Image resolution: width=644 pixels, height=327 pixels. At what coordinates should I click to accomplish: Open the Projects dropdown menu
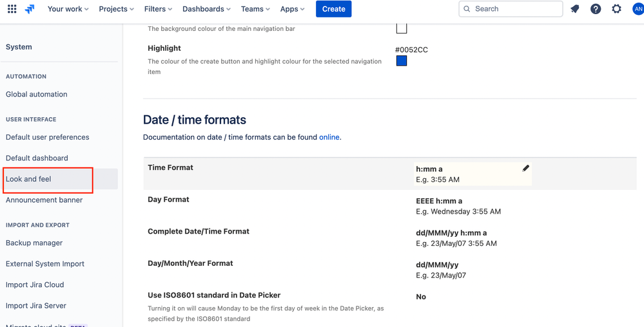click(x=116, y=9)
